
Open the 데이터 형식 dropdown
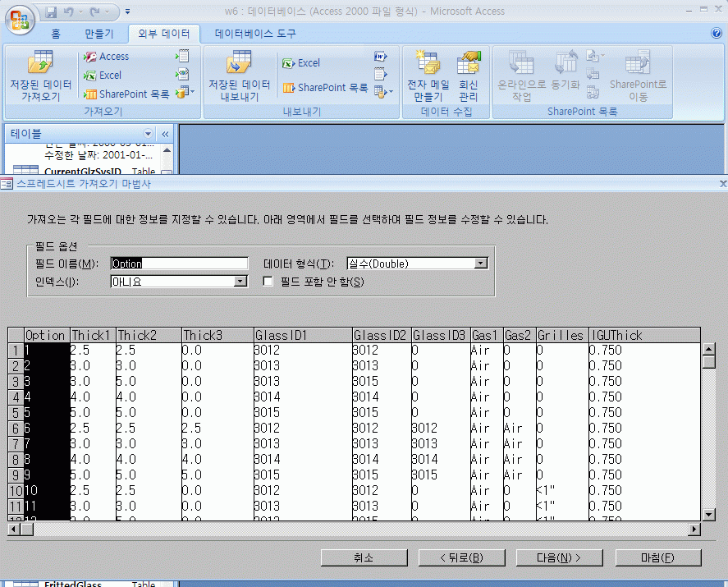click(x=482, y=264)
